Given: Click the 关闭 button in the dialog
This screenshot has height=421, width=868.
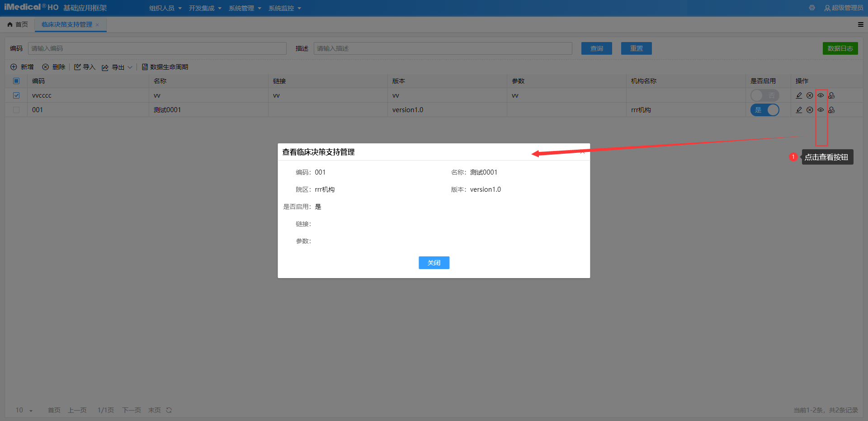Looking at the screenshot, I should (x=434, y=263).
